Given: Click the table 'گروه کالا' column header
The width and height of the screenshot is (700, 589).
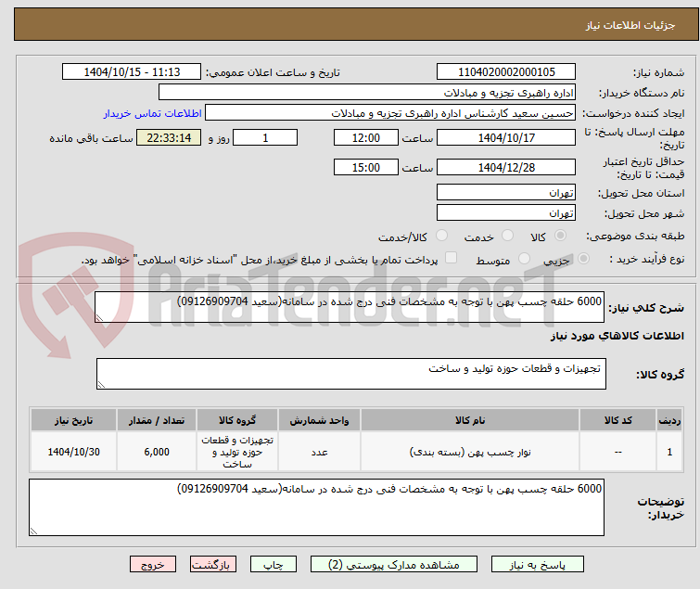Looking at the screenshot, I should [237, 420].
